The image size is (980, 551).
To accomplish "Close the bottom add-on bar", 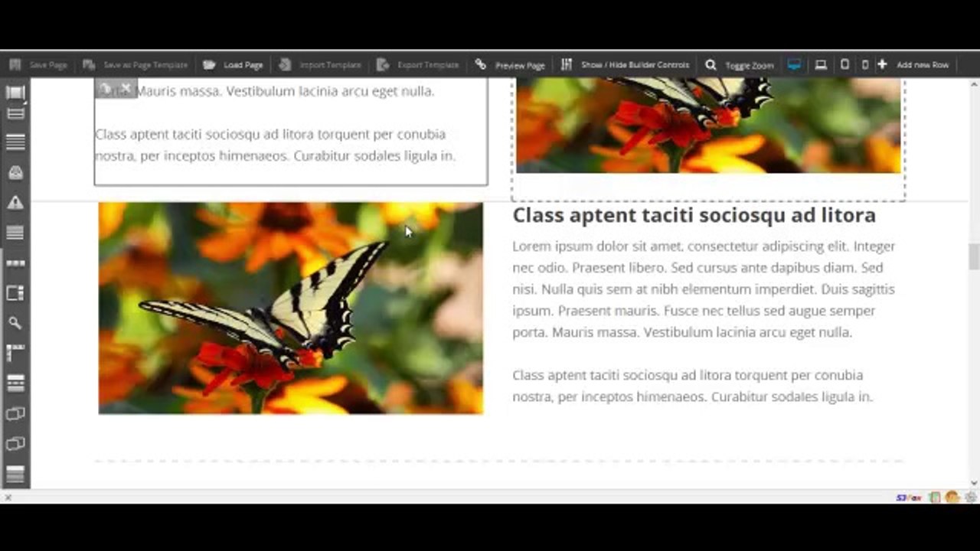I will (x=8, y=497).
